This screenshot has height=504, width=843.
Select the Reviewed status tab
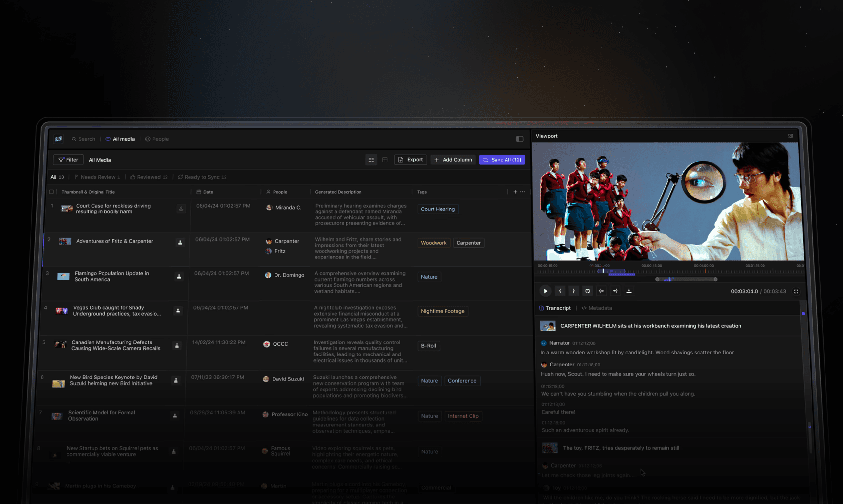coord(149,177)
